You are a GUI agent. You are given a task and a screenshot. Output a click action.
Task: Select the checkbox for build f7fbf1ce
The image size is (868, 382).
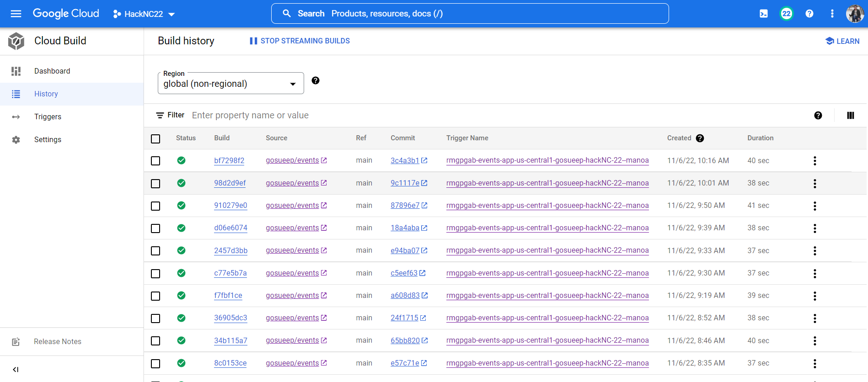[155, 296]
